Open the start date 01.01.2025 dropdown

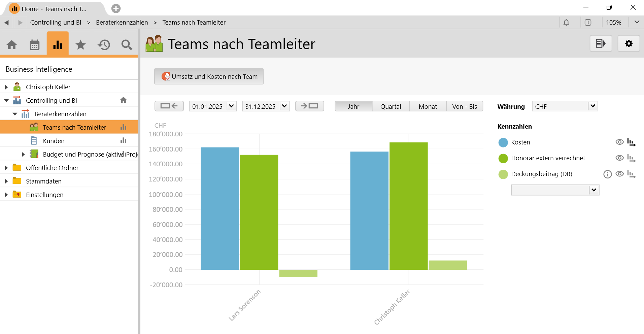231,106
